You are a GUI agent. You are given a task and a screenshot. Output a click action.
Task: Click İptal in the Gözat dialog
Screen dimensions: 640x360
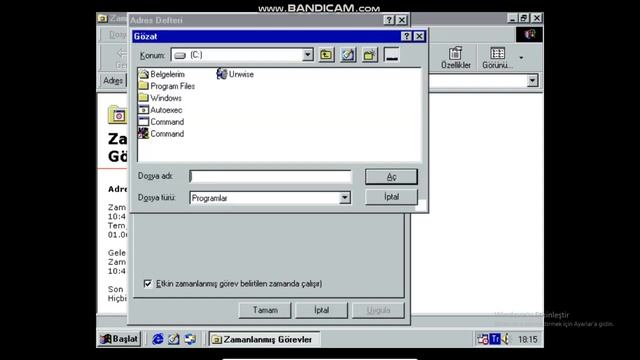tap(391, 197)
